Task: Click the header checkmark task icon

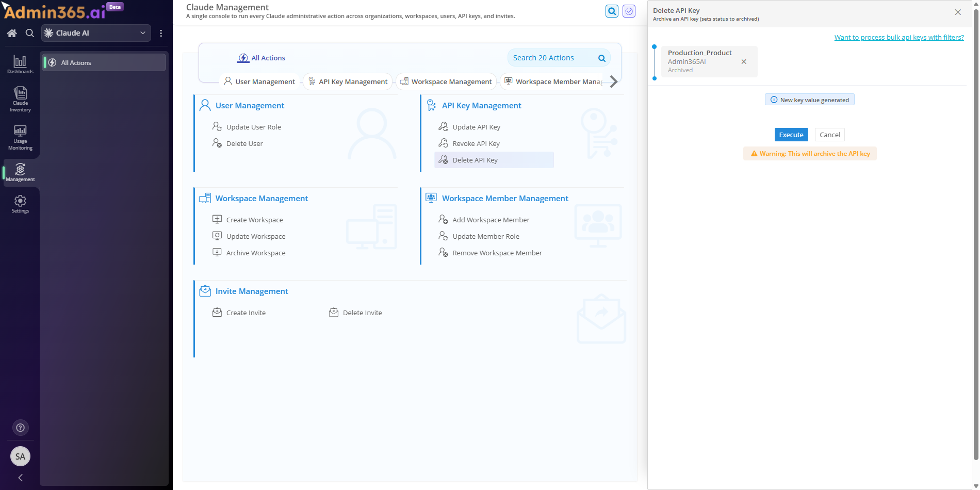Action: pos(629,11)
